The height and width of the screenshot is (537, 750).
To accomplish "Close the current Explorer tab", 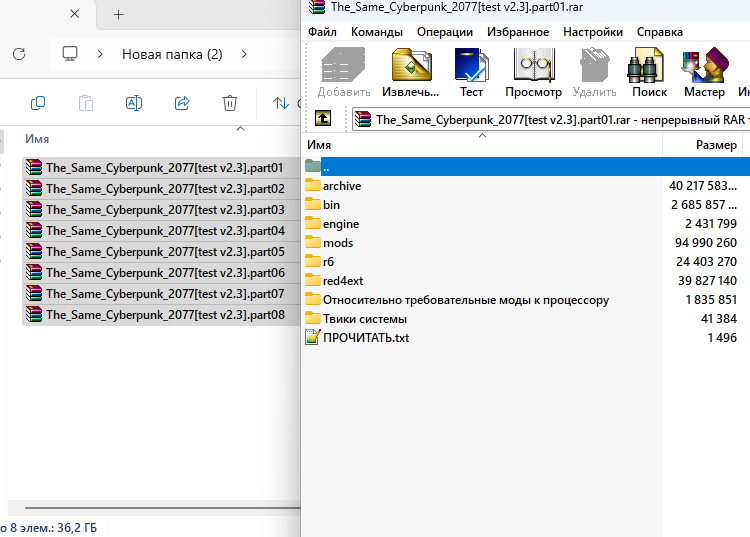I will coord(75,14).
